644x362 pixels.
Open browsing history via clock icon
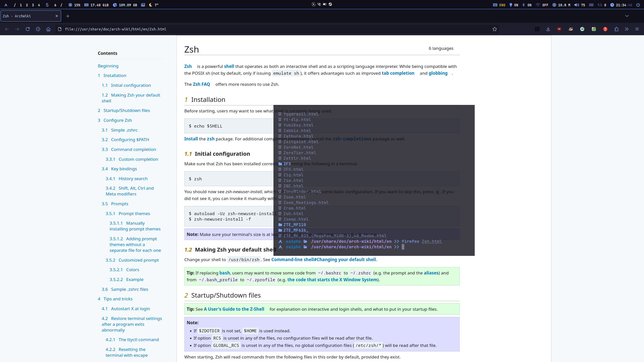pyautogui.click(x=38, y=29)
